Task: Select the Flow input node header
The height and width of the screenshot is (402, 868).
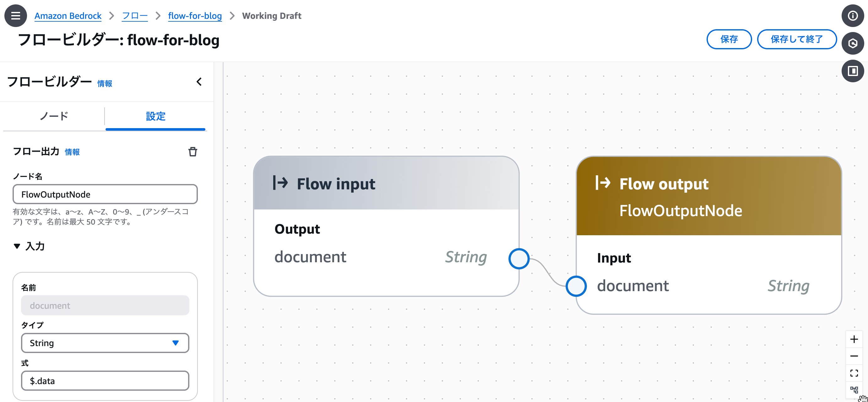Action: click(386, 183)
